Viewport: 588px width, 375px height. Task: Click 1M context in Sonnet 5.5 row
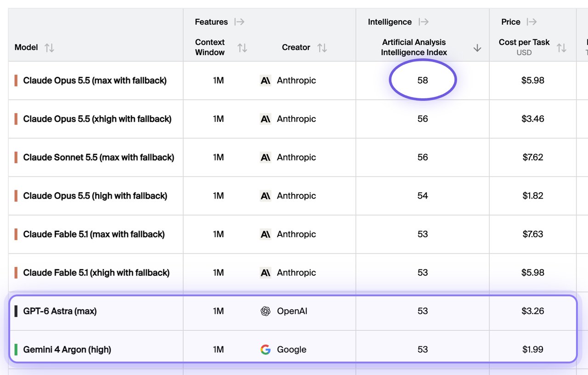click(218, 157)
